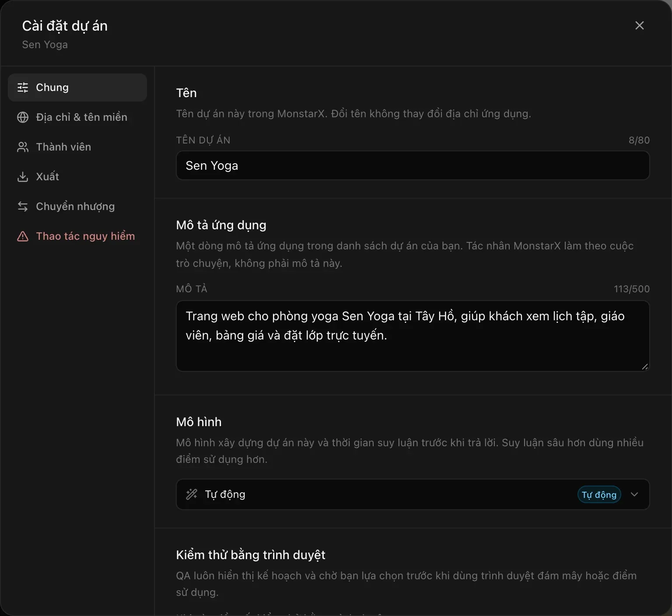
Task: Click the 8/80 character counter
Action: point(639,140)
